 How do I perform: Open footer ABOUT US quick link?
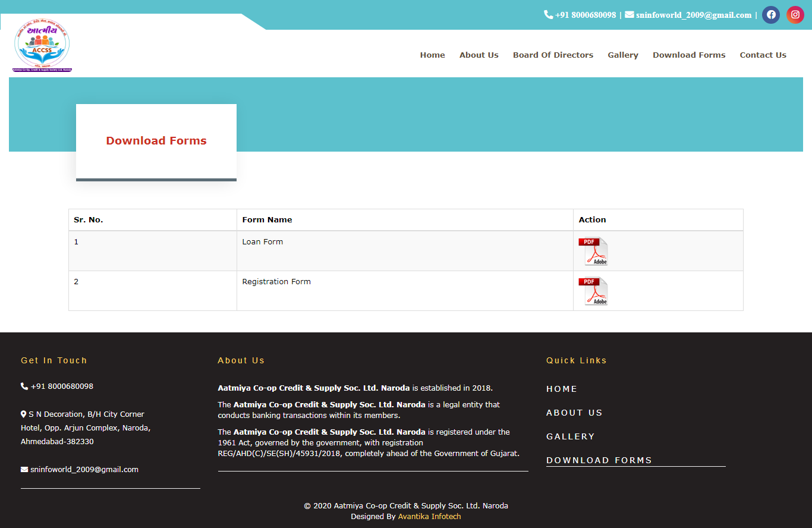click(574, 413)
